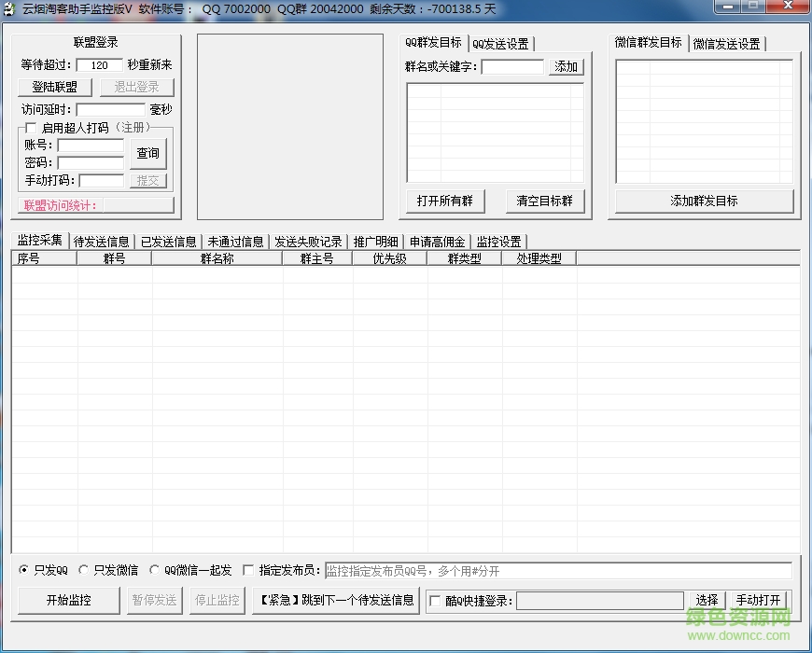Select the 只发微信 radio option
812x653 pixels.
tap(82, 569)
